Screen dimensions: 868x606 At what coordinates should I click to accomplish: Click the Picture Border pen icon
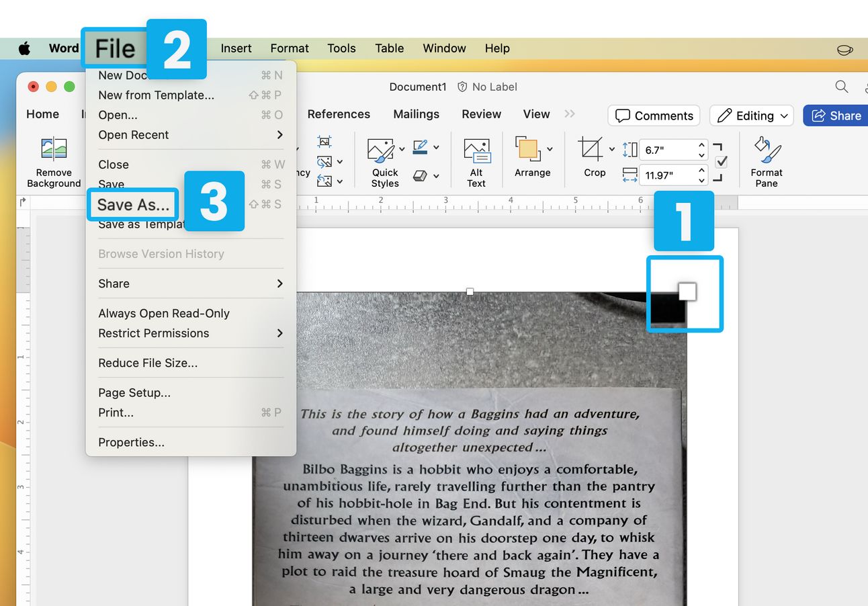[421, 147]
